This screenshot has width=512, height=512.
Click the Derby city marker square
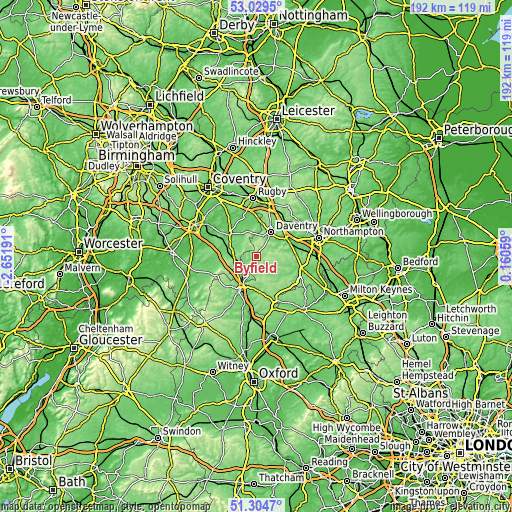214,33
